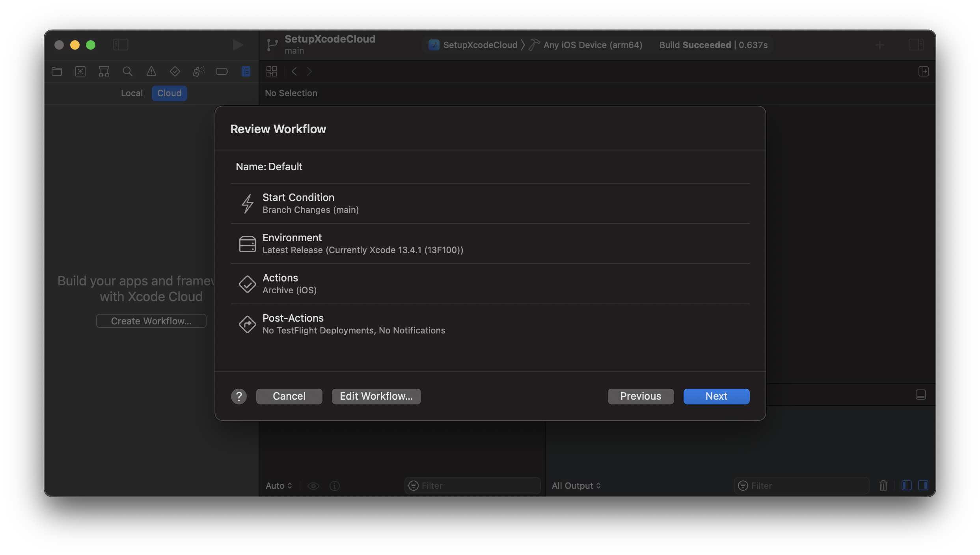
Task: Open the Debug navigator spray icon
Action: pyautogui.click(x=199, y=71)
